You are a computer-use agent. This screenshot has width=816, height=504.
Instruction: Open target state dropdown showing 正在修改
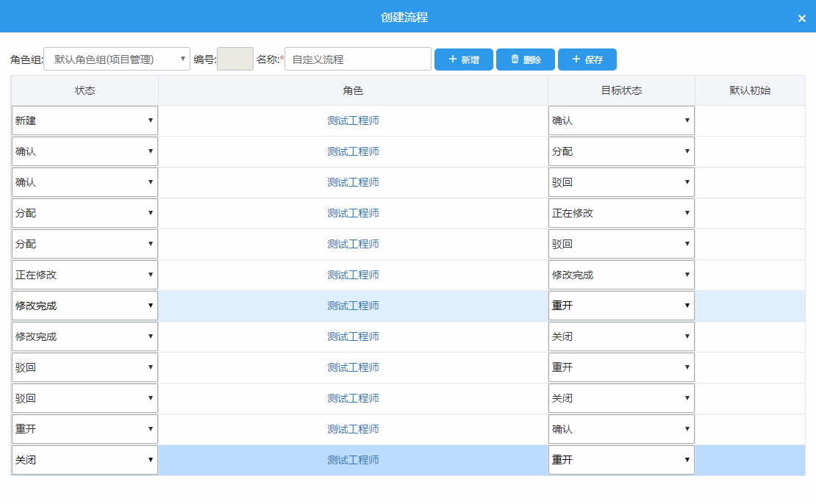click(621, 213)
